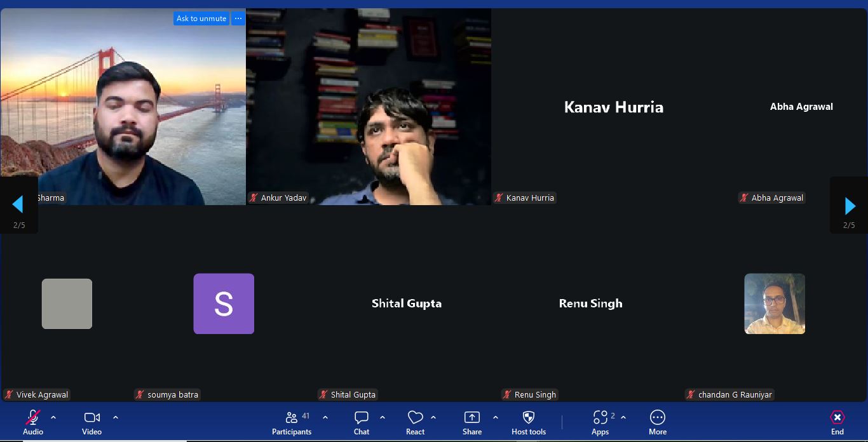Open the More options icon

[657, 418]
